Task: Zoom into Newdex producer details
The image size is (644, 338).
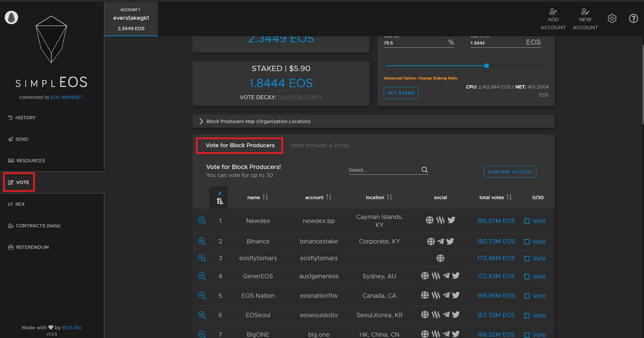Action: point(202,221)
